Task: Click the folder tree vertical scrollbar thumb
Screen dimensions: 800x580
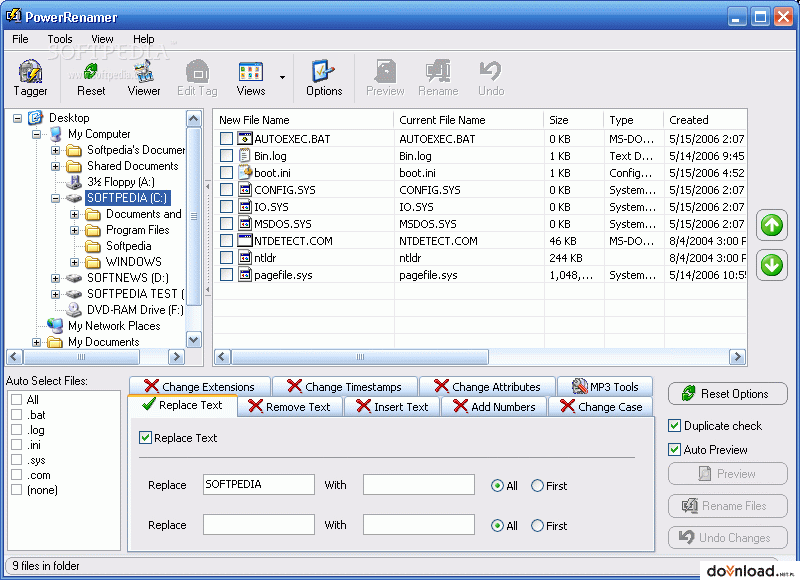Action: [x=193, y=216]
